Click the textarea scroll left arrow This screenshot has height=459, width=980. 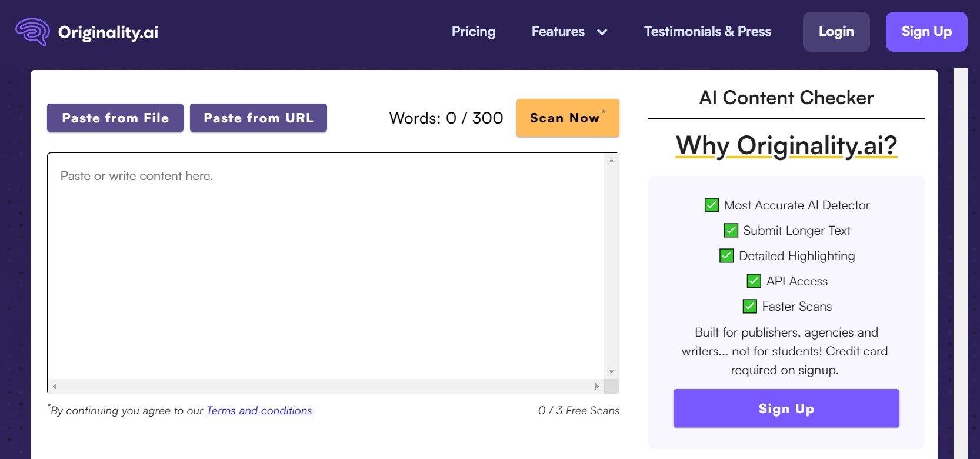pos(55,387)
